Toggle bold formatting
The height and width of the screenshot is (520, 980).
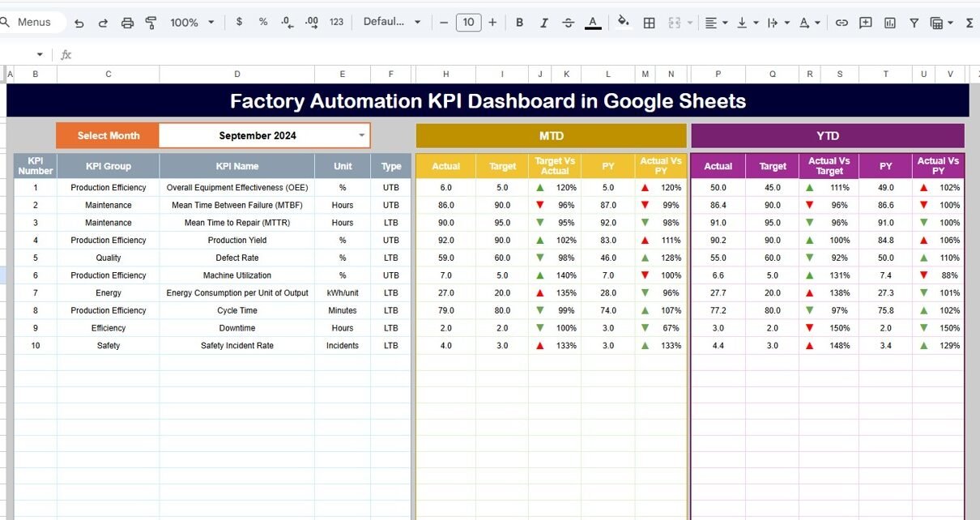tap(519, 23)
